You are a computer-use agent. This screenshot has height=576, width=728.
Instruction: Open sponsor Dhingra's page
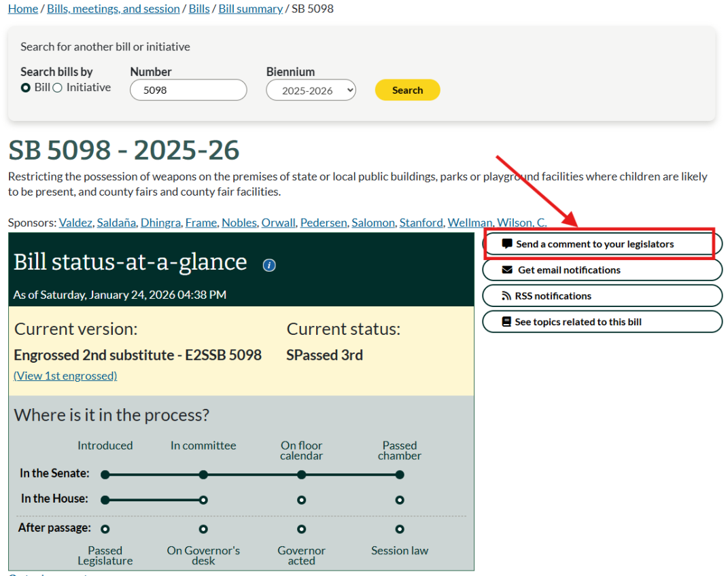pyautogui.click(x=160, y=223)
